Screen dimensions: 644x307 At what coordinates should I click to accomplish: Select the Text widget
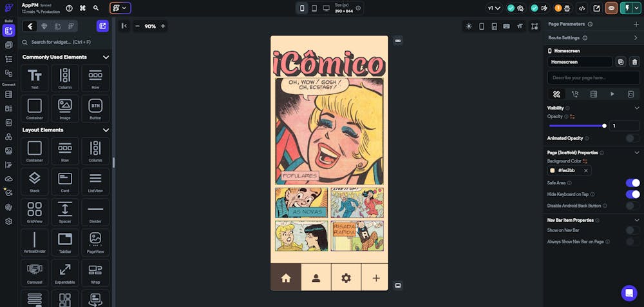coord(35,78)
